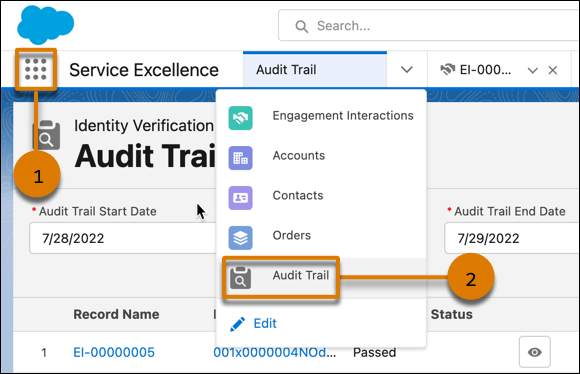This screenshot has height=374, width=580.
Task: Click the Identity Verification heading text
Action: [x=144, y=126]
